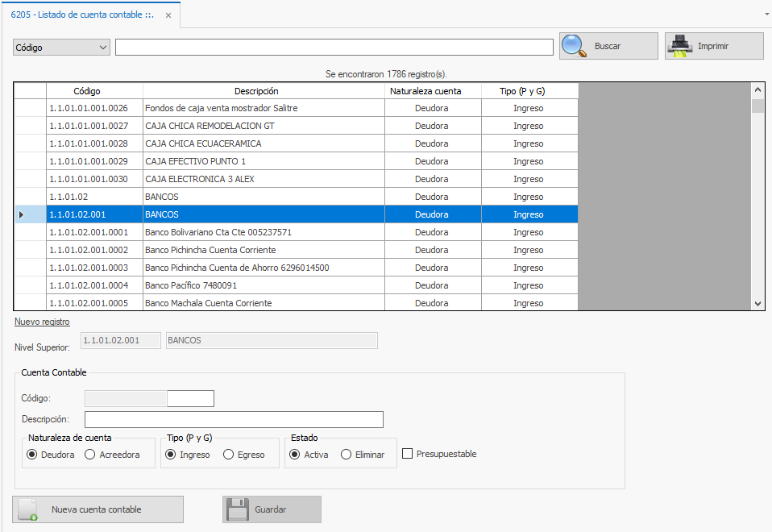
Task: Click the new document icon on Nueva cuenta contable
Action: click(27, 509)
